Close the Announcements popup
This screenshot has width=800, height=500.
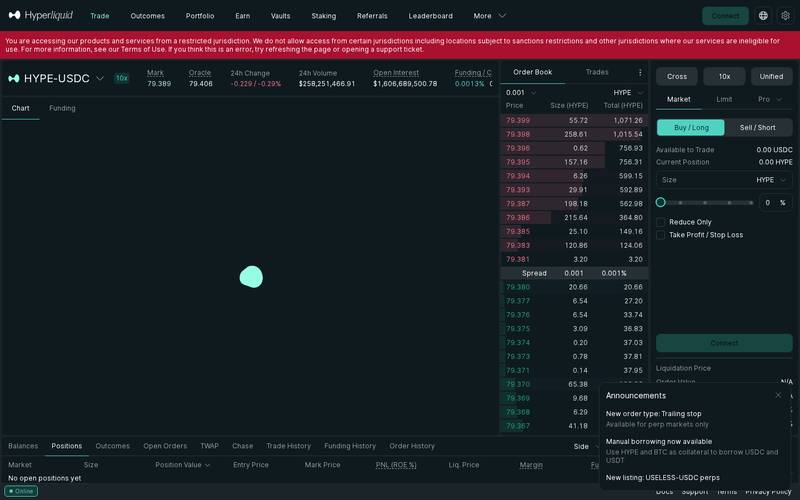coord(778,395)
